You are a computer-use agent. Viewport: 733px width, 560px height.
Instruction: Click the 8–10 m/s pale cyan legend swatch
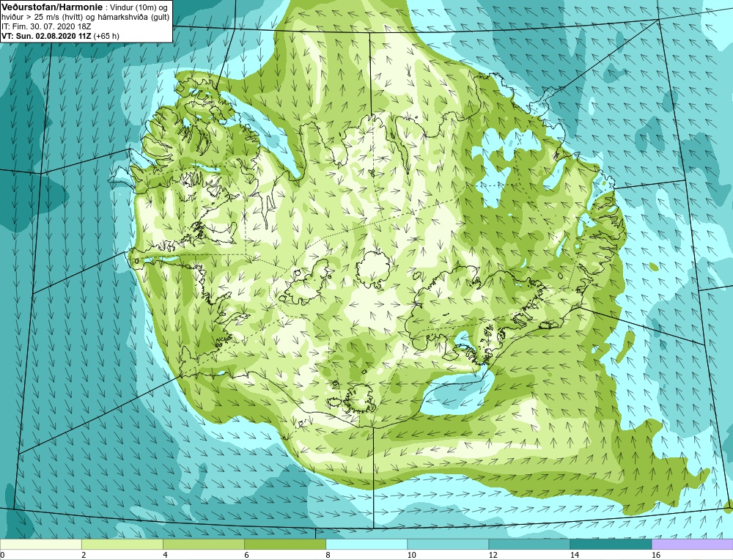point(366,544)
